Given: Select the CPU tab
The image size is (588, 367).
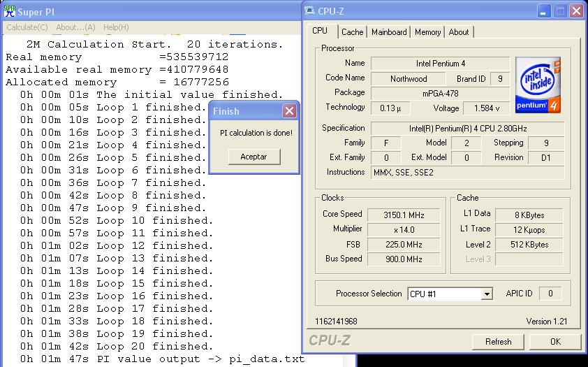Looking at the screenshot, I should (320, 31).
